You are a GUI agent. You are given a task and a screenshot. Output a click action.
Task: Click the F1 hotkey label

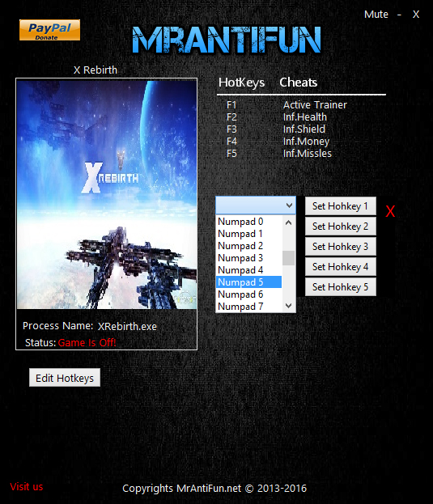coord(231,105)
